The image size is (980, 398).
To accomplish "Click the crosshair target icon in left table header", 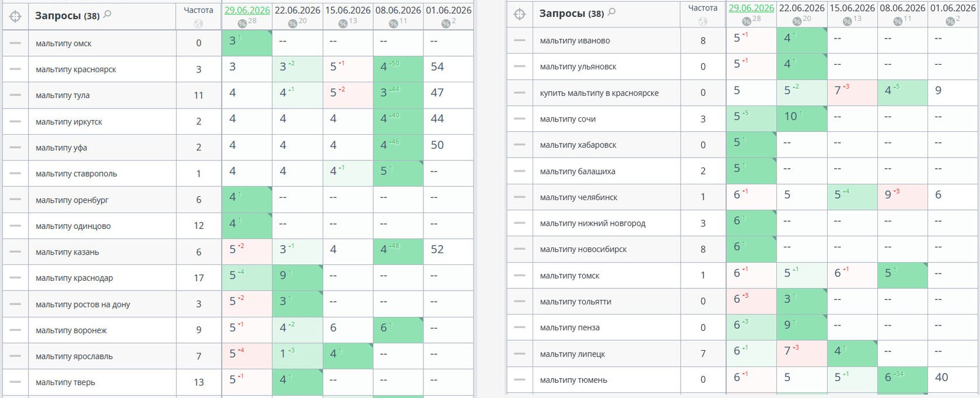I will point(16,16).
